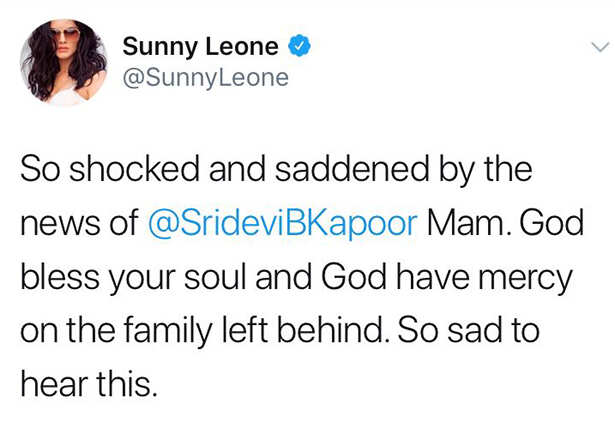Click the word "left" in the tweet

[245, 330]
